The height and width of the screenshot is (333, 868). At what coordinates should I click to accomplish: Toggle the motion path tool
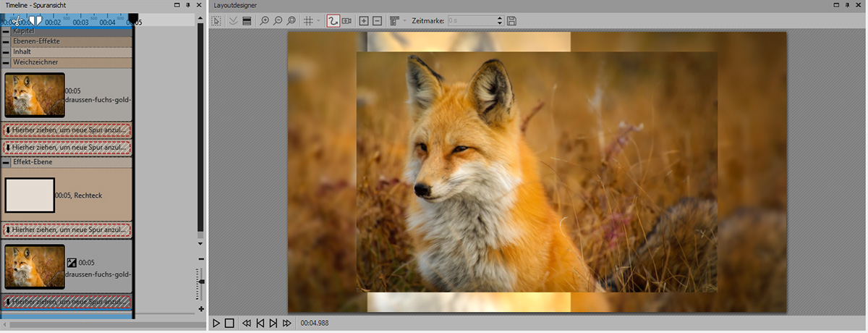pyautogui.click(x=333, y=21)
